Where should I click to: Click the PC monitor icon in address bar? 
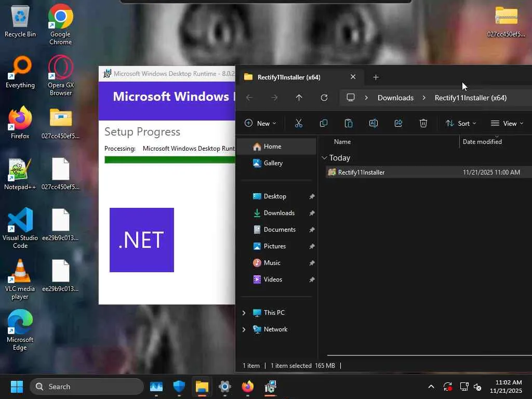coord(351,98)
